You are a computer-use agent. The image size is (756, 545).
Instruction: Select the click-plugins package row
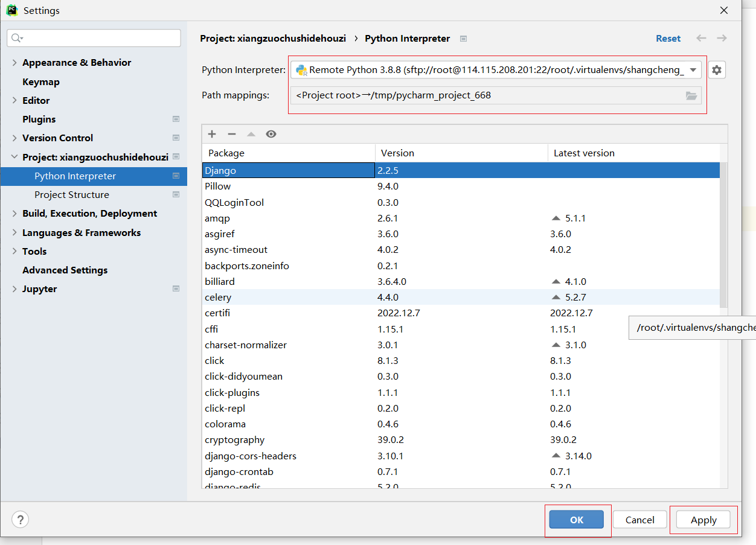click(461, 392)
